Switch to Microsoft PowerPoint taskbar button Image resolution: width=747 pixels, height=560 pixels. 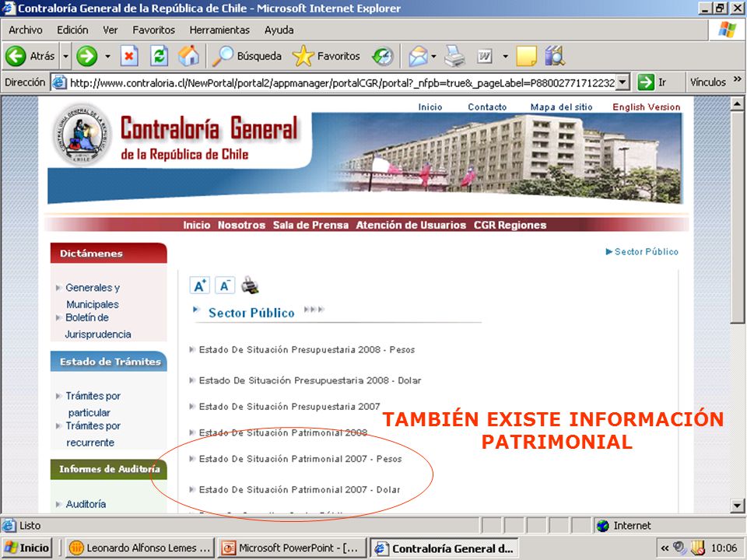pos(292,548)
